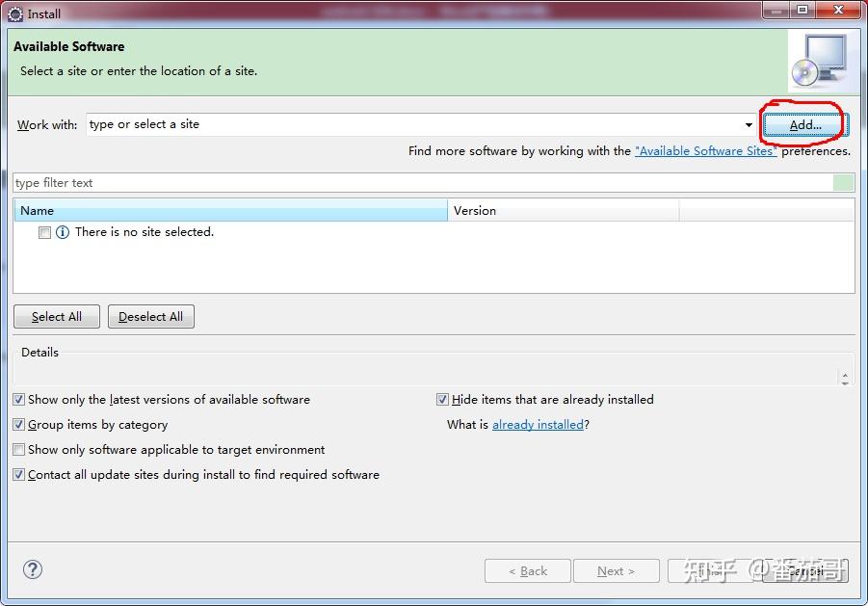
Task: Click the Details scroll stepper arrows
Action: point(845,379)
